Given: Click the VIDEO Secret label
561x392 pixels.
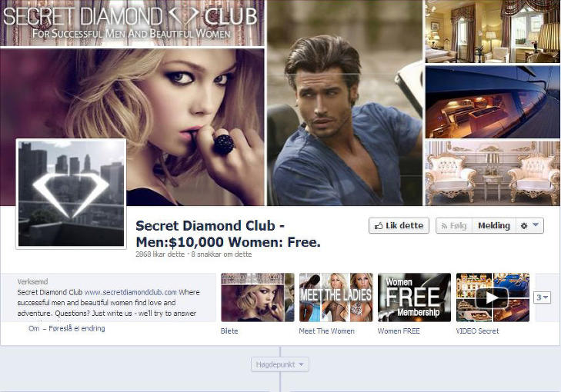Looking at the screenshot, I should coord(478,331).
